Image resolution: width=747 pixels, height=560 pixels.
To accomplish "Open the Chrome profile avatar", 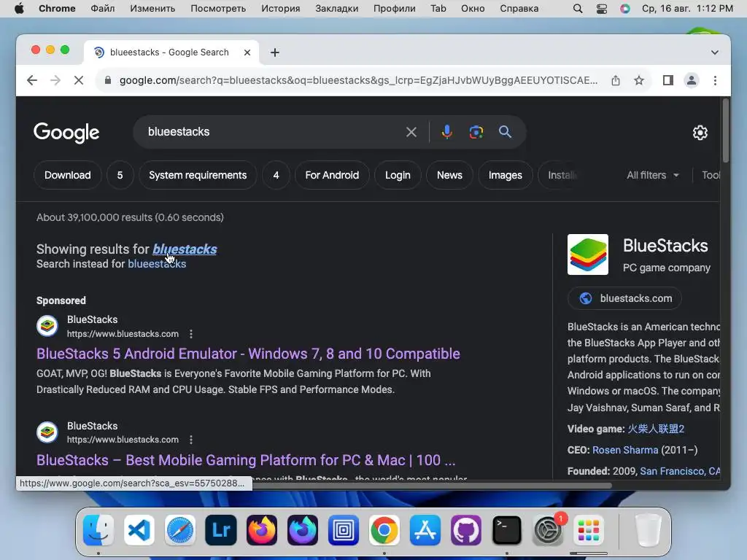I will point(692,80).
